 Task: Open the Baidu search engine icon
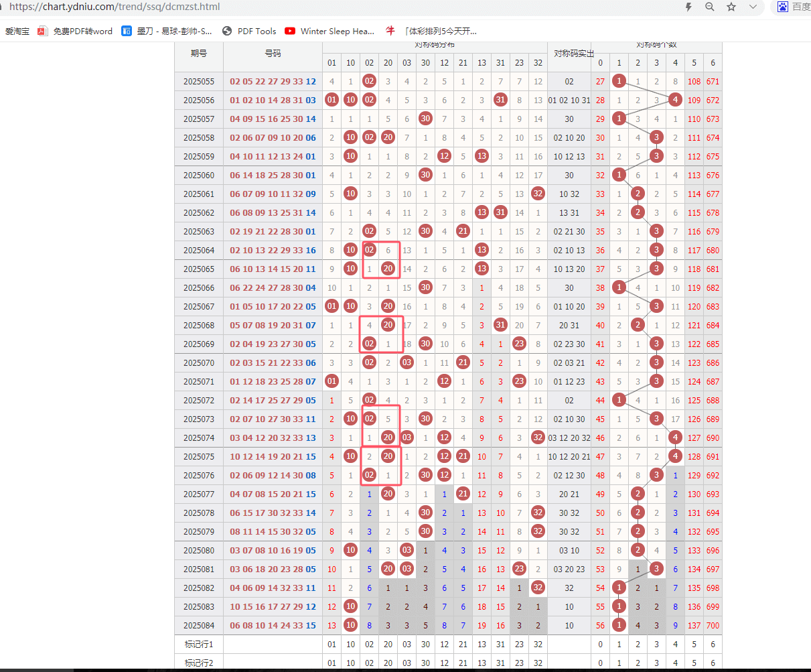pyautogui.click(x=783, y=7)
